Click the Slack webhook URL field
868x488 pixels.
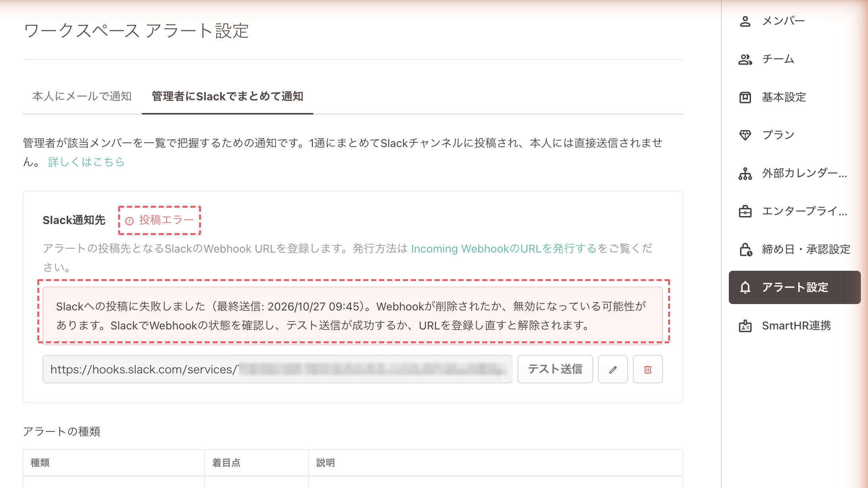pyautogui.click(x=277, y=369)
